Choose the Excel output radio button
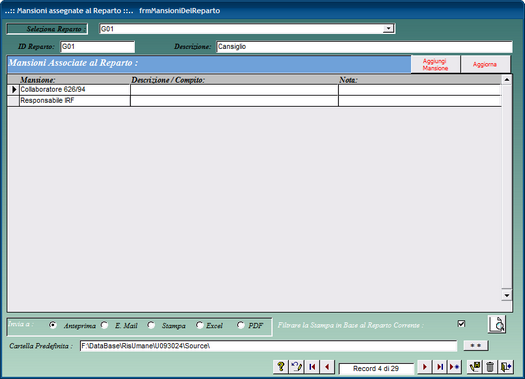525x379 pixels. (200, 325)
